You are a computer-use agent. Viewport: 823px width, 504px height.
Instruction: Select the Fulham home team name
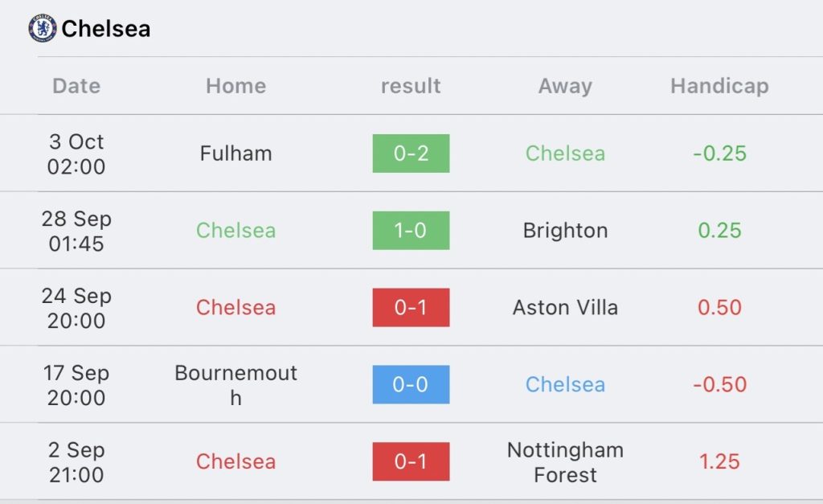point(236,154)
